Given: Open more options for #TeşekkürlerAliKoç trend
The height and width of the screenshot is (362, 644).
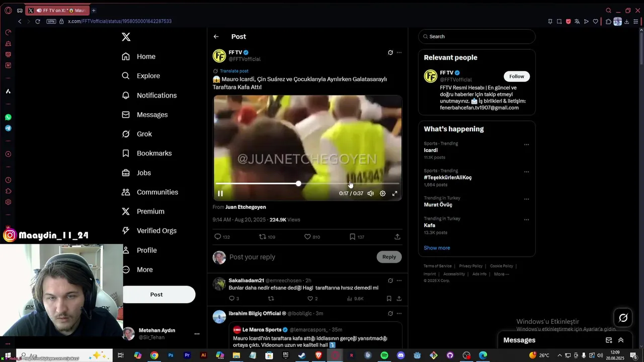Looking at the screenshot, I should 526,172.
